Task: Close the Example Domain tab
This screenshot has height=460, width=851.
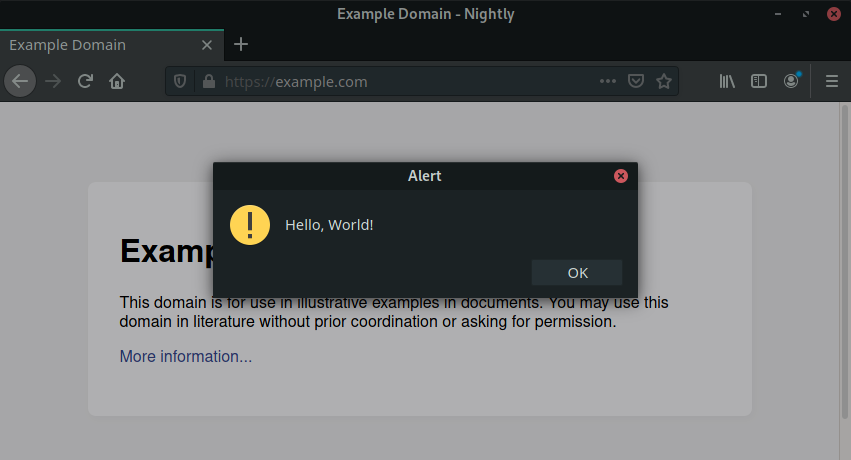Action: [x=207, y=45]
